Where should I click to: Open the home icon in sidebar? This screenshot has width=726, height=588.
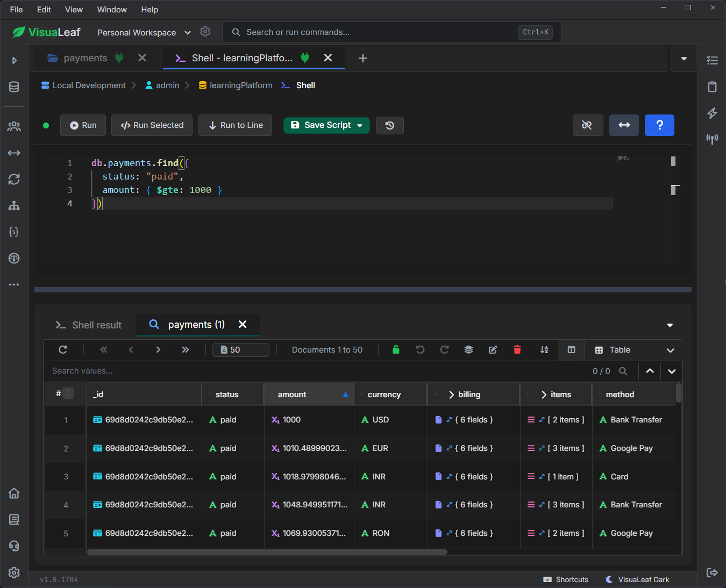tap(14, 493)
